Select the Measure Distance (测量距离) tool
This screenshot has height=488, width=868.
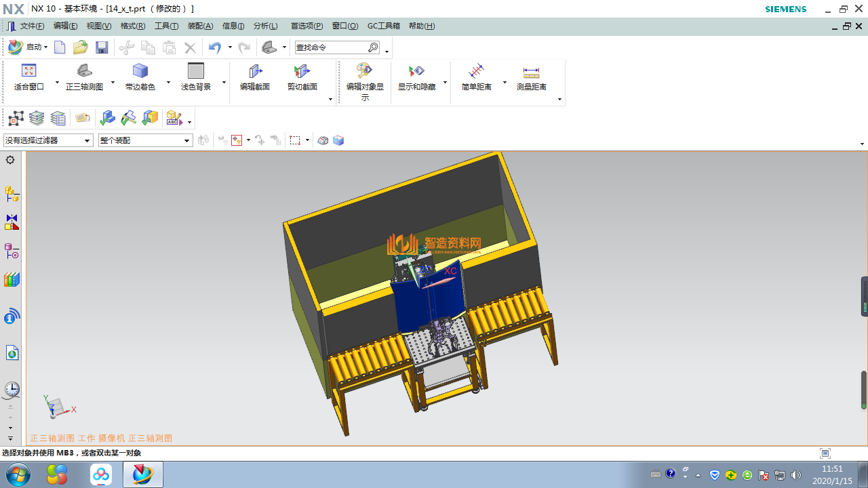531,77
